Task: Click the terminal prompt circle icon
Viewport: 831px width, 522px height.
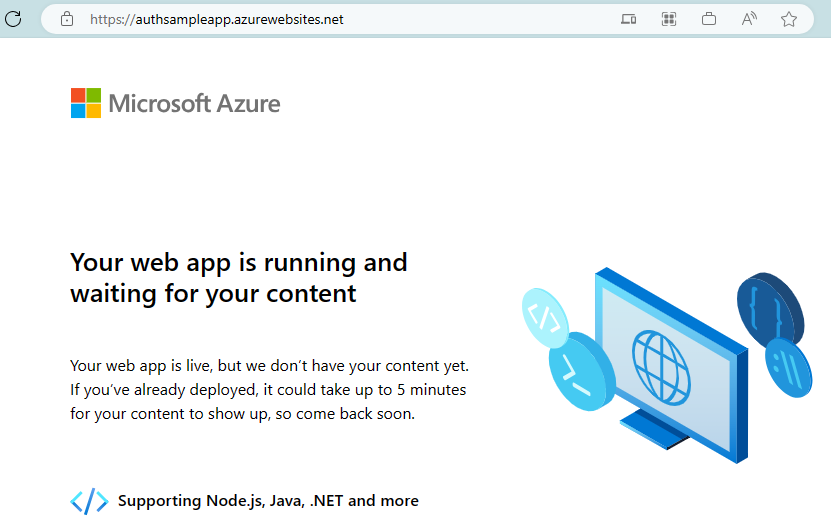Action: pos(581,373)
